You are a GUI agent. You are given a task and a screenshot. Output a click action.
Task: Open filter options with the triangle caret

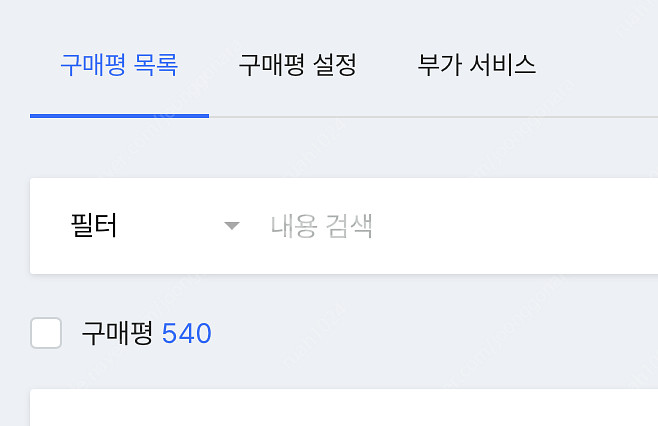(x=232, y=226)
